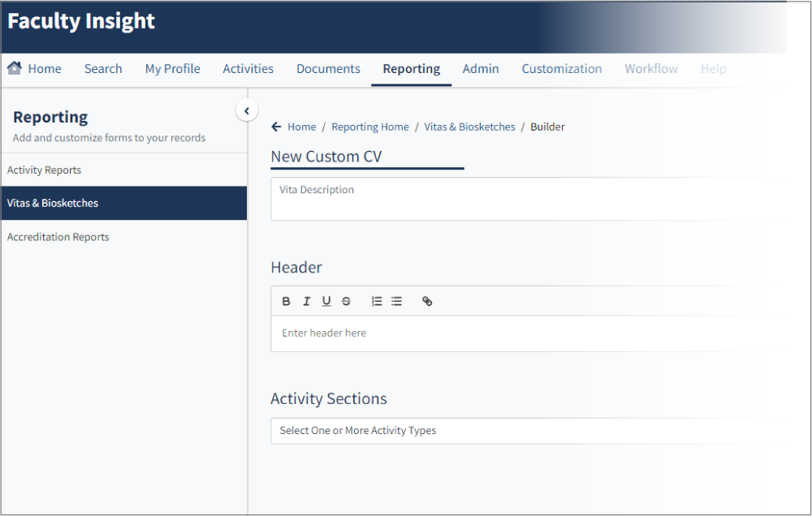The width and height of the screenshot is (812, 516).
Task: Click the Reporting Home breadcrumb link
Action: click(370, 127)
